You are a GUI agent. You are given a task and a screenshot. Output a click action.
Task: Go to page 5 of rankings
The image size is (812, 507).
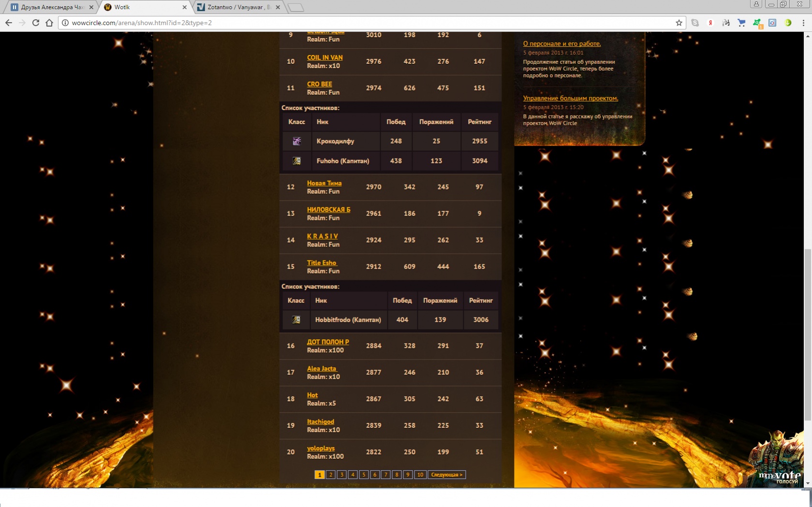(x=364, y=475)
